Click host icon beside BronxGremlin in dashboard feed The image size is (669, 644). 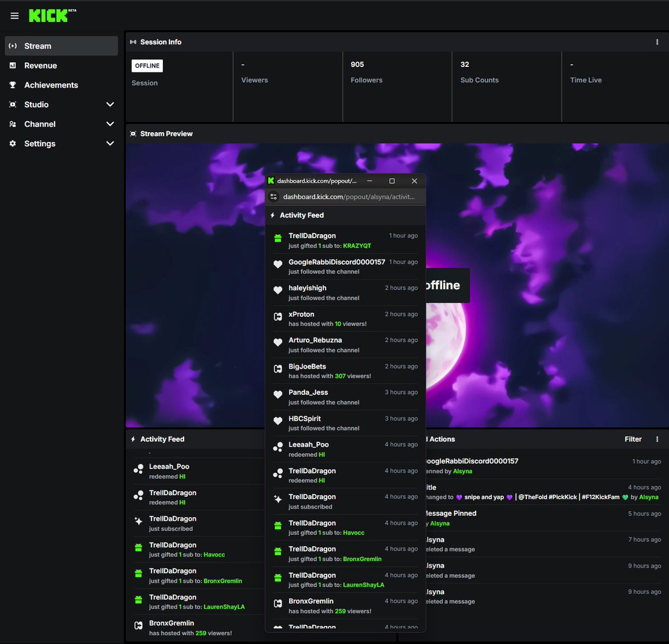138,626
